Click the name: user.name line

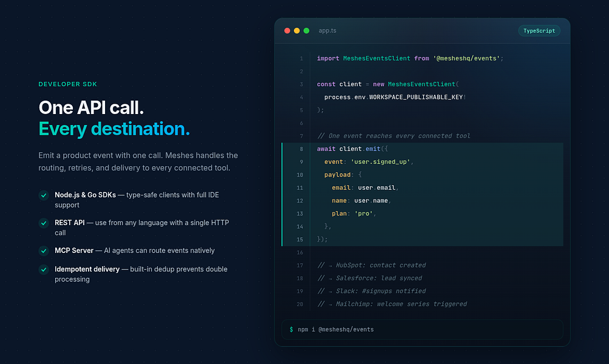coord(361,201)
